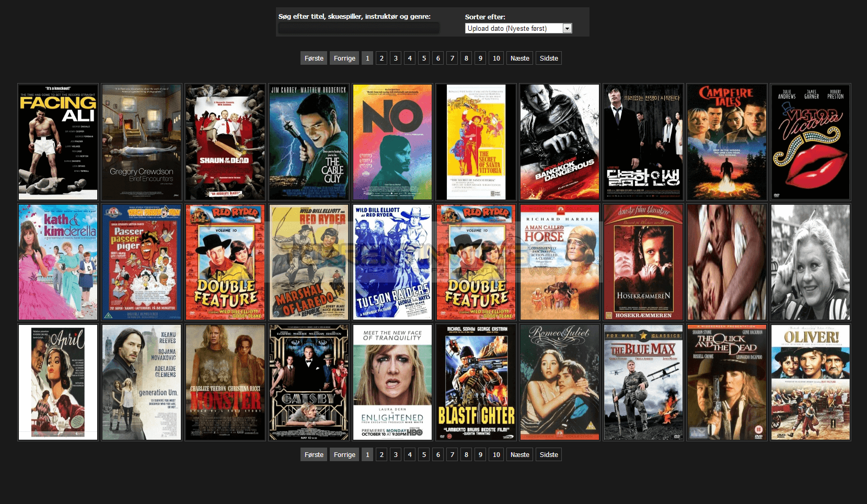Open the Campfire Tales poster

click(727, 142)
